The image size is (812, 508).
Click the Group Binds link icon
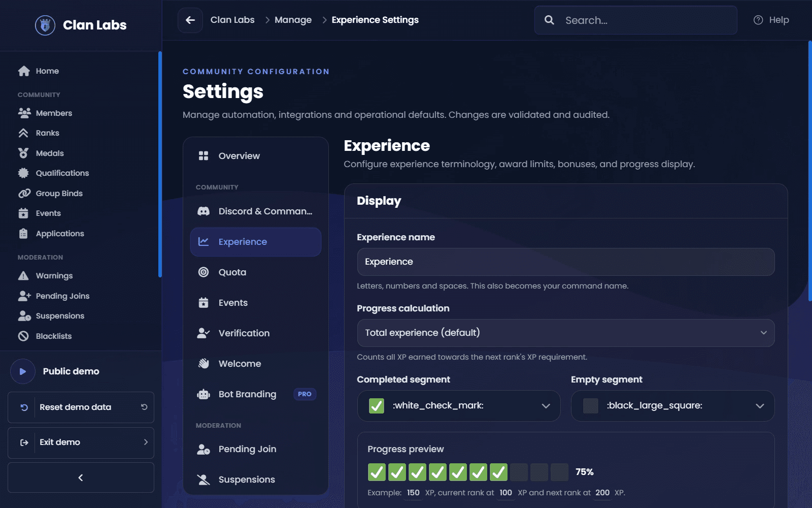[24, 194]
